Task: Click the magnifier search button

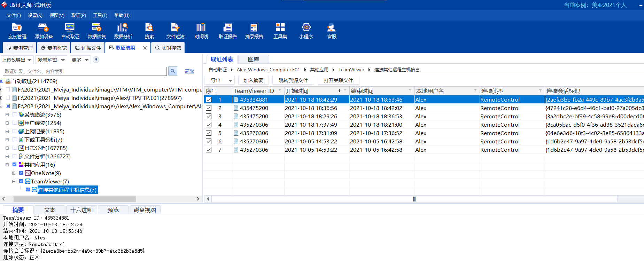Action: click(x=172, y=71)
